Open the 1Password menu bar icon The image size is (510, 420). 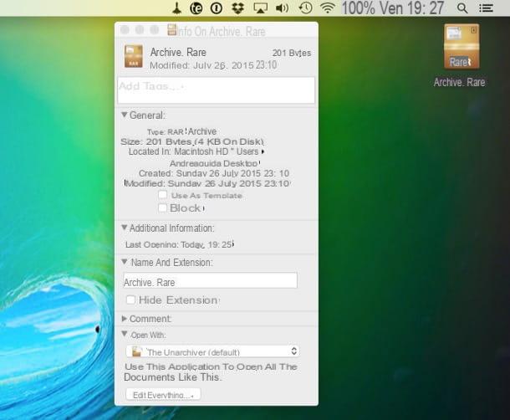[x=217, y=8]
